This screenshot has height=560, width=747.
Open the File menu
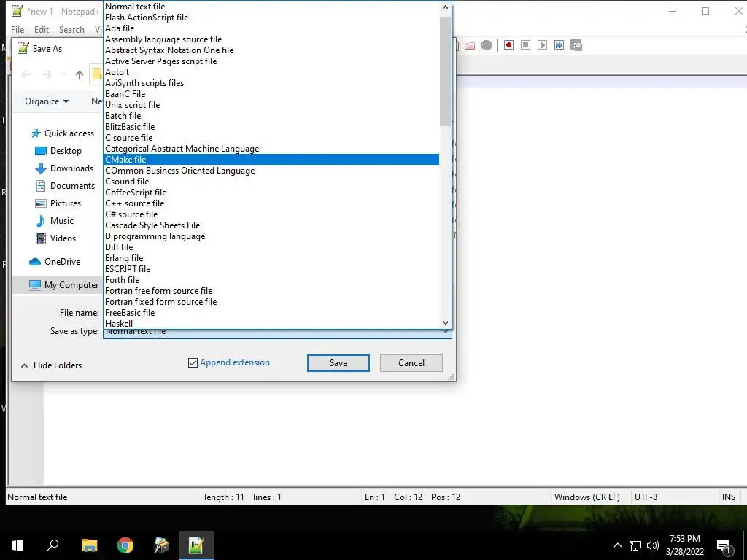coord(18,29)
